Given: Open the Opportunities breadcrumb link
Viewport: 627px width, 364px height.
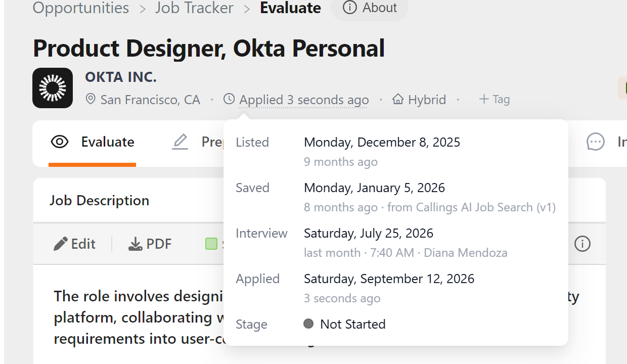Looking at the screenshot, I should (81, 8).
